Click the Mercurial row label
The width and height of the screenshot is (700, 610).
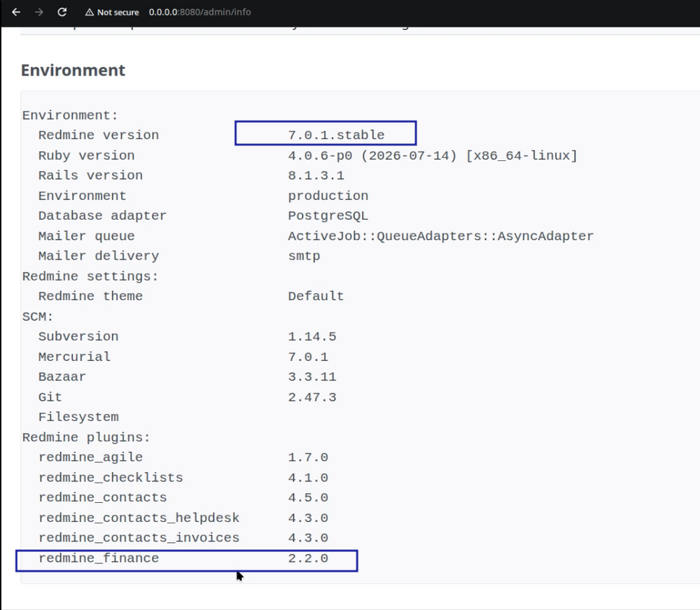[x=75, y=357]
